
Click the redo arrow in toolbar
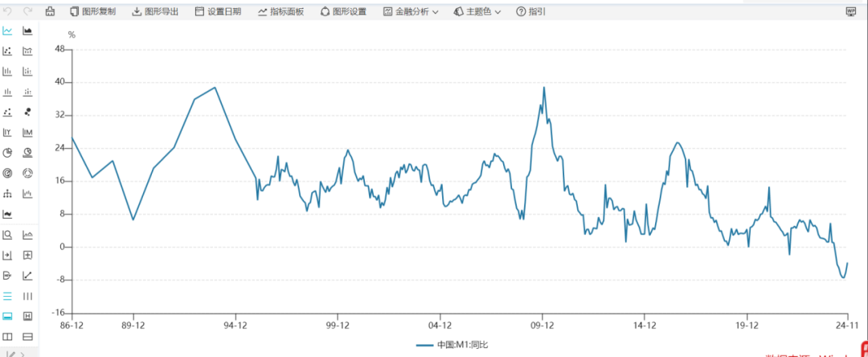[27, 11]
